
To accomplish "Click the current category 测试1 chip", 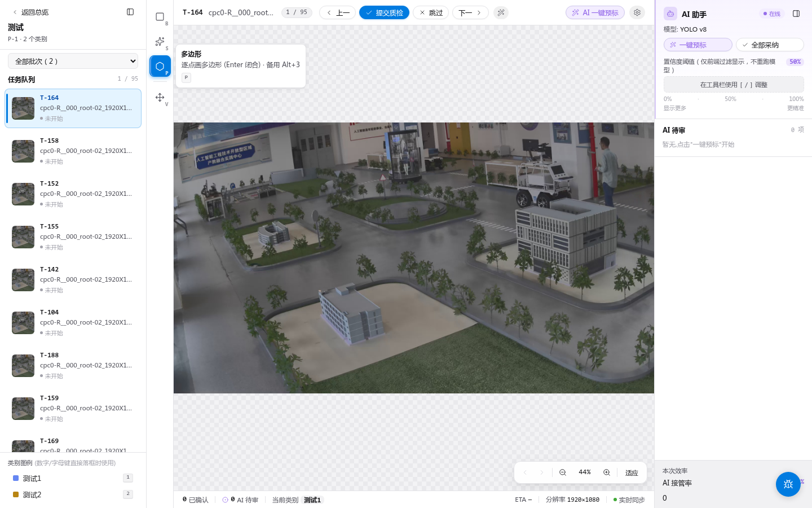I will [312, 500].
